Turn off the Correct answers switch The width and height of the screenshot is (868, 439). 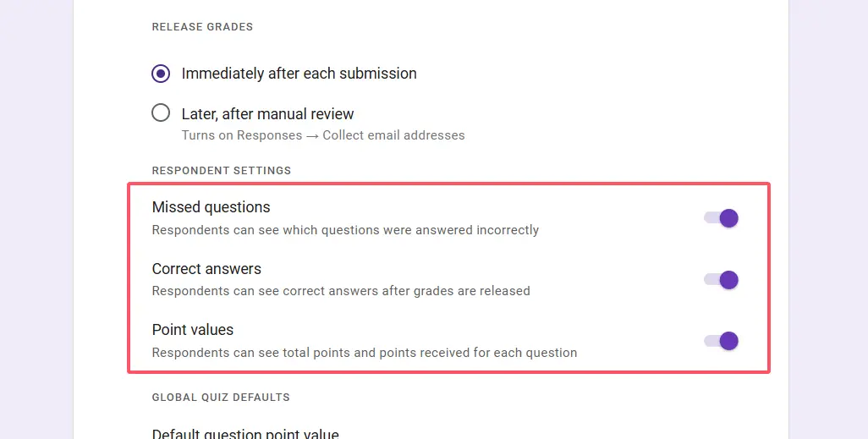point(722,280)
